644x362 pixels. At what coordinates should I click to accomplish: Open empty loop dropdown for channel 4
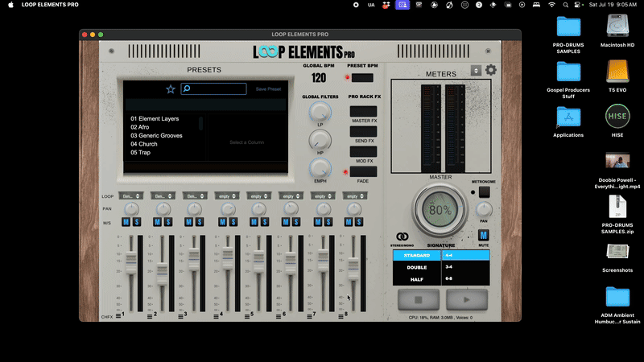pos(227,196)
